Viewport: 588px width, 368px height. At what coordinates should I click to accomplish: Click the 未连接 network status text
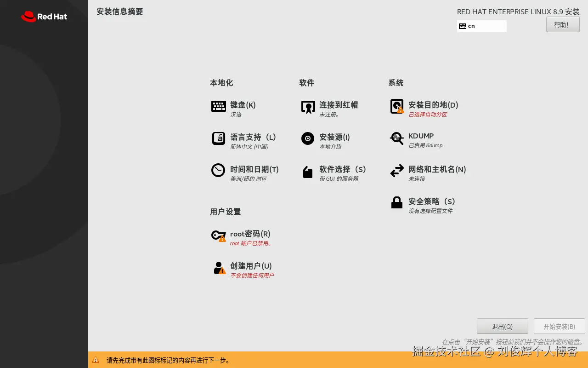pyautogui.click(x=417, y=179)
